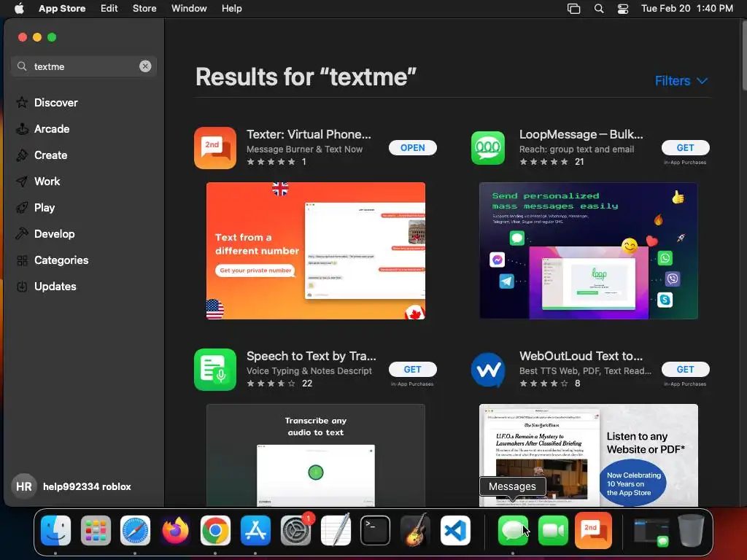Image resolution: width=747 pixels, height=560 pixels.
Task: Open Spotlight search in menu bar
Action: (x=599, y=9)
